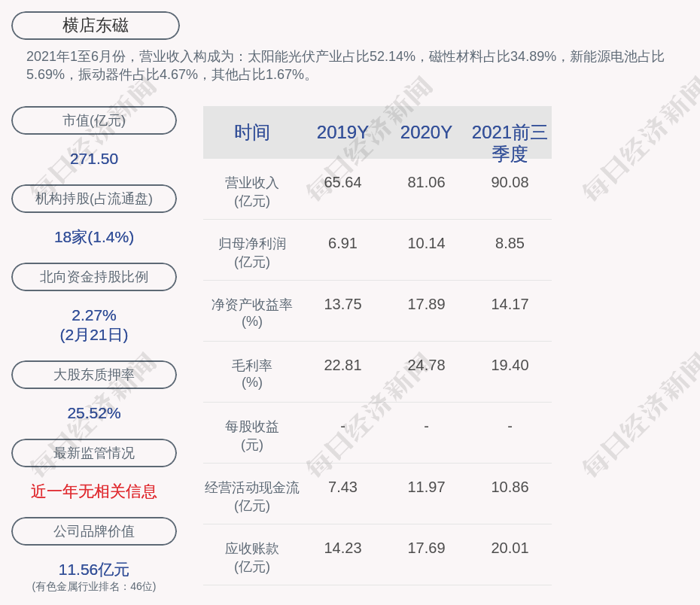This screenshot has height=605, width=700.
Task: Click the 横店东磁 company name pill
Action: tap(95, 26)
